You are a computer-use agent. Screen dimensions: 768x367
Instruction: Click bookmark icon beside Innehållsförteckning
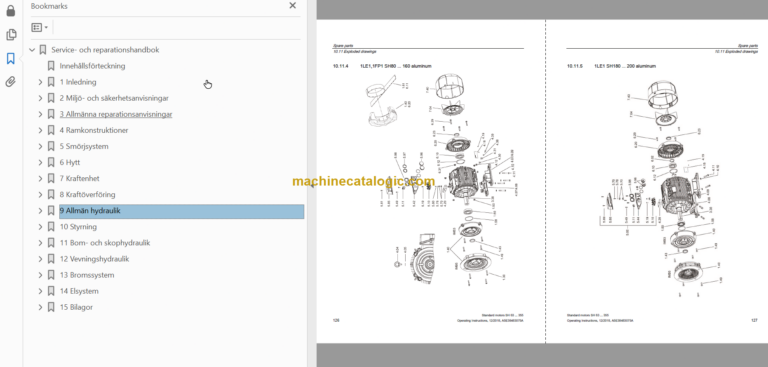pyautogui.click(x=51, y=66)
